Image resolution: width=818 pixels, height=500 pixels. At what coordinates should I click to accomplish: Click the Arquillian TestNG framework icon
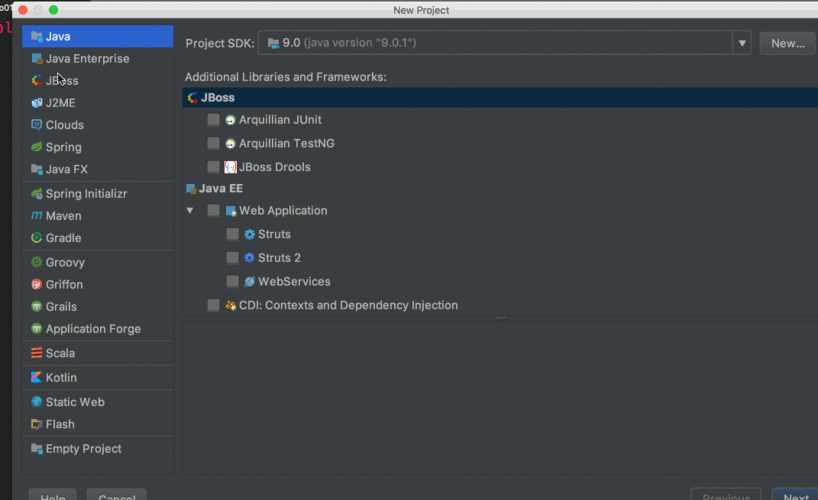coord(230,144)
